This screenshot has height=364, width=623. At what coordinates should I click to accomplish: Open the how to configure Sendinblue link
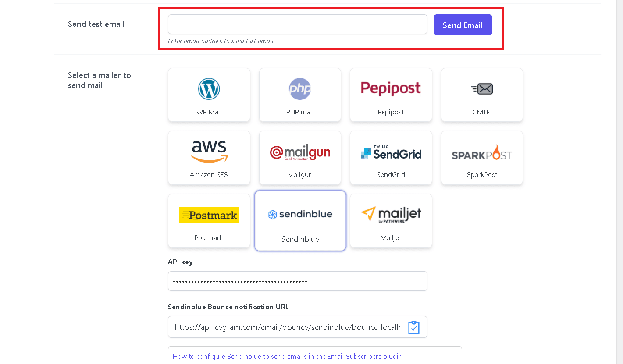tap(289, 356)
